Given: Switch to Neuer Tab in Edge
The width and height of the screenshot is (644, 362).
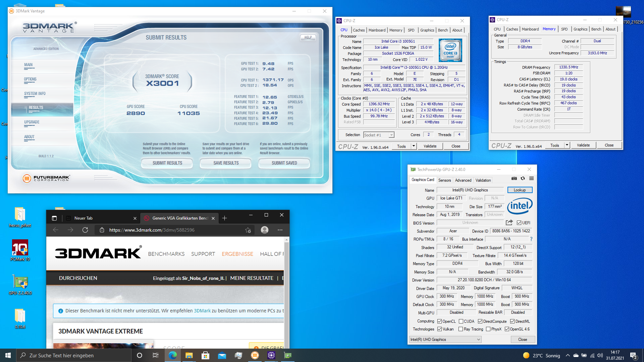Looking at the screenshot, I should click(101, 218).
